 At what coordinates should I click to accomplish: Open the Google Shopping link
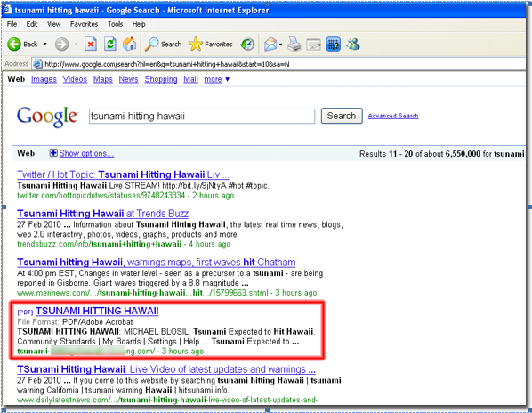(x=161, y=79)
